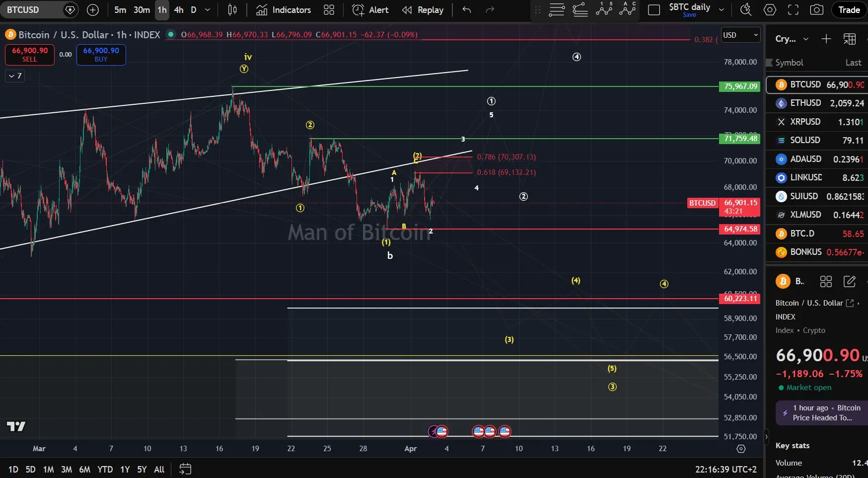Open the Trade panel button
This screenshot has width=868, height=478.
[849, 10]
